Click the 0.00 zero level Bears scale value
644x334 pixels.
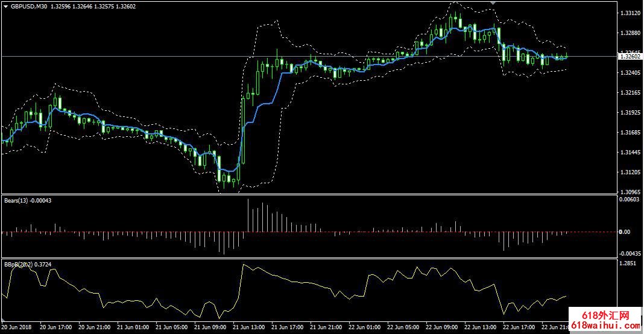[x=624, y=232]
